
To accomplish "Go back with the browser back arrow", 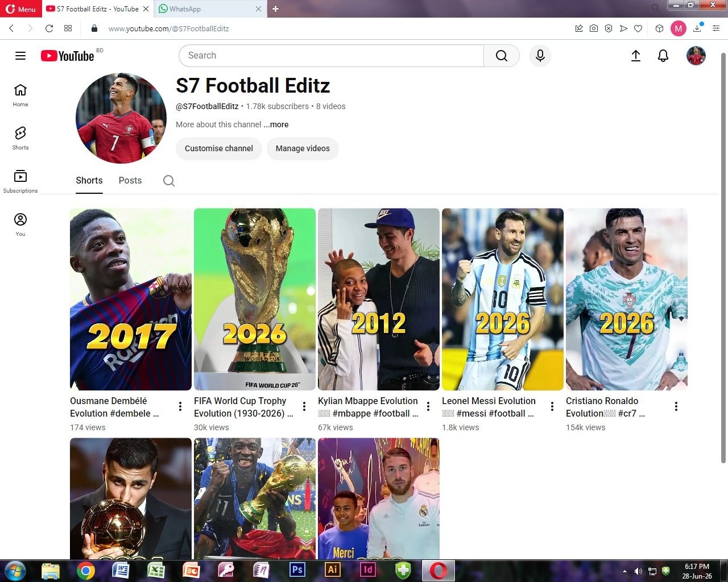I will point(11,28).
